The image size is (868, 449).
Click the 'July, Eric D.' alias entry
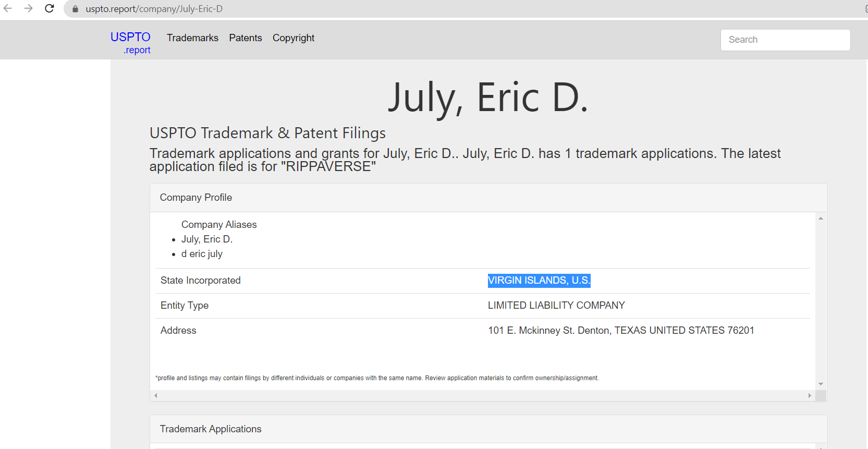[x=207, y=239]
